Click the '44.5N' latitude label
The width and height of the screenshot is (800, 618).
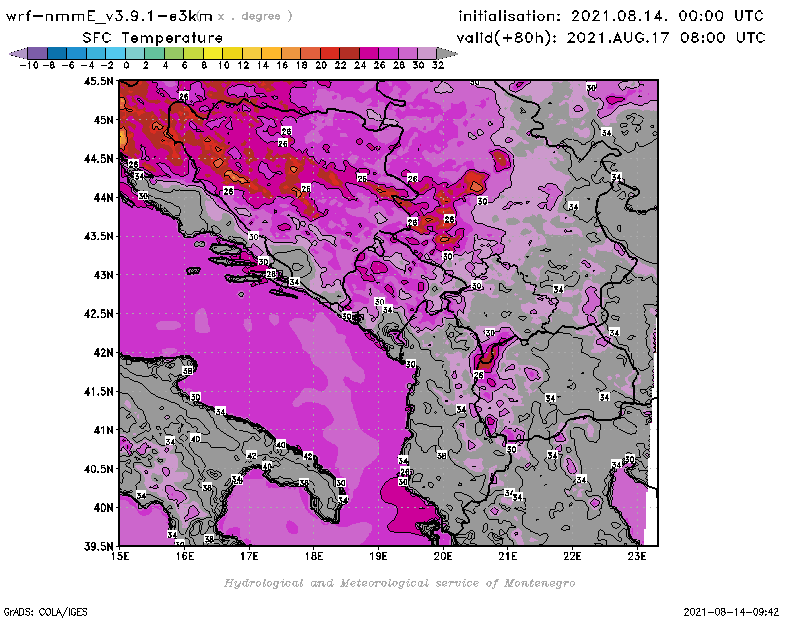98,159
